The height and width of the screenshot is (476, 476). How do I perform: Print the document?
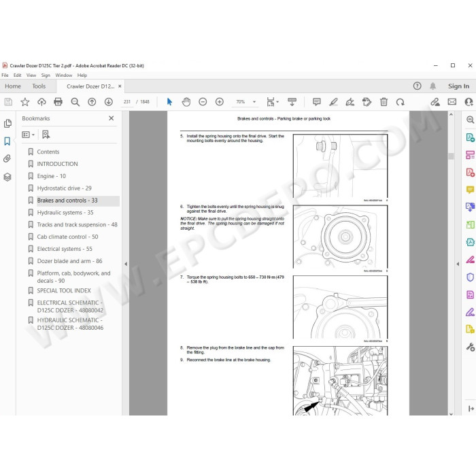(x=58, y=102)
